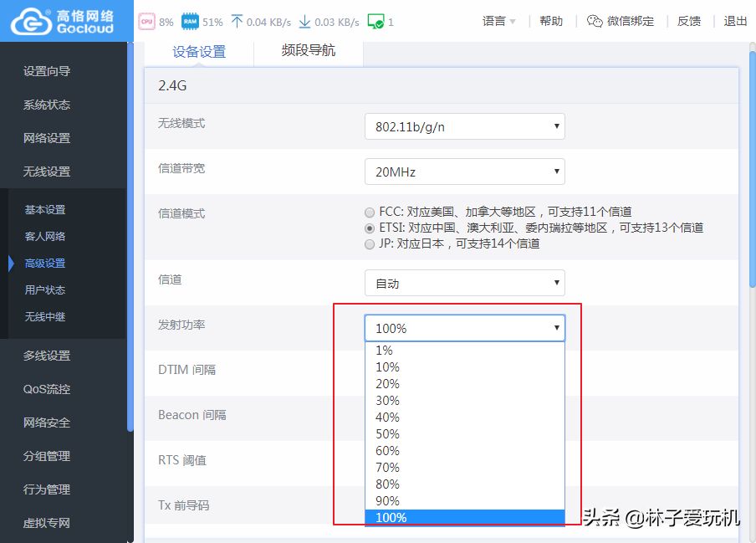The width and height of the screenshot is (756, 543).
Task: Choose 50% transmit power option
Action: [x=465, y=434]
